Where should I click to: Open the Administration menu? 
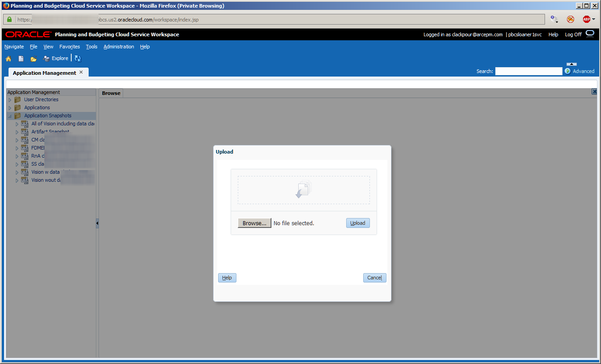click(119, 47)
